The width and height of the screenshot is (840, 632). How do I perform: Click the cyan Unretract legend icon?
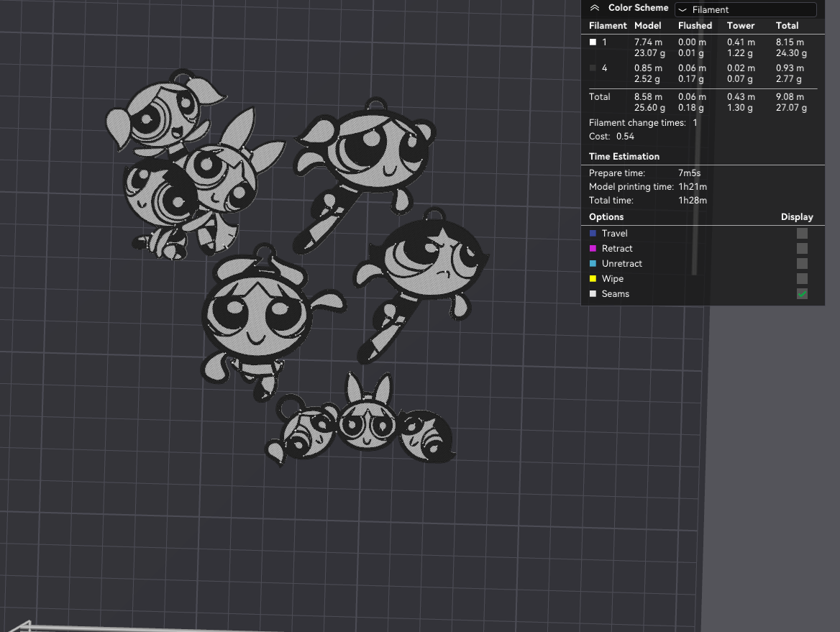click(x=593, y=263)
